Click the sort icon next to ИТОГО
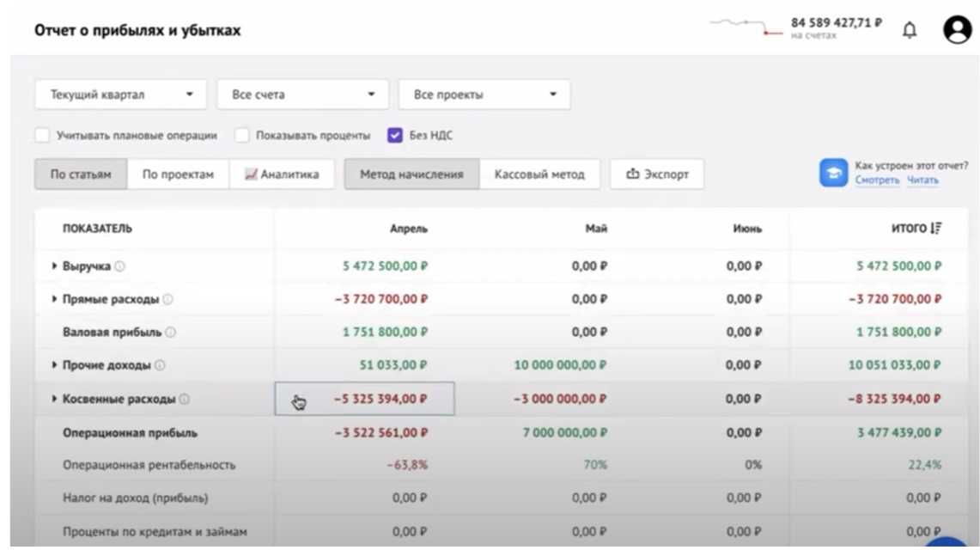The image size is (980, 550). [x=936, y=229]
